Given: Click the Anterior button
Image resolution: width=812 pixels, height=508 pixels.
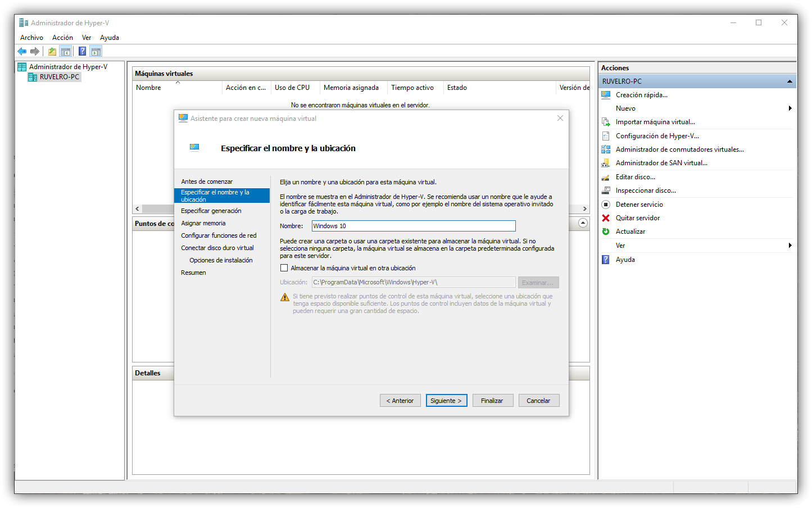Looking at the screenshot, I should 400,401.
